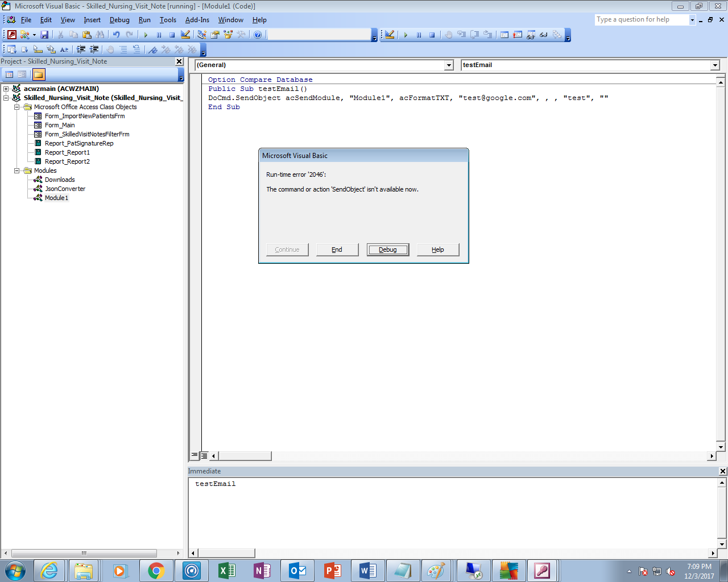Click Run on the Debug toolbar
Screen dimensions: 728x582
pyautogui.click(x=406, y=35)
